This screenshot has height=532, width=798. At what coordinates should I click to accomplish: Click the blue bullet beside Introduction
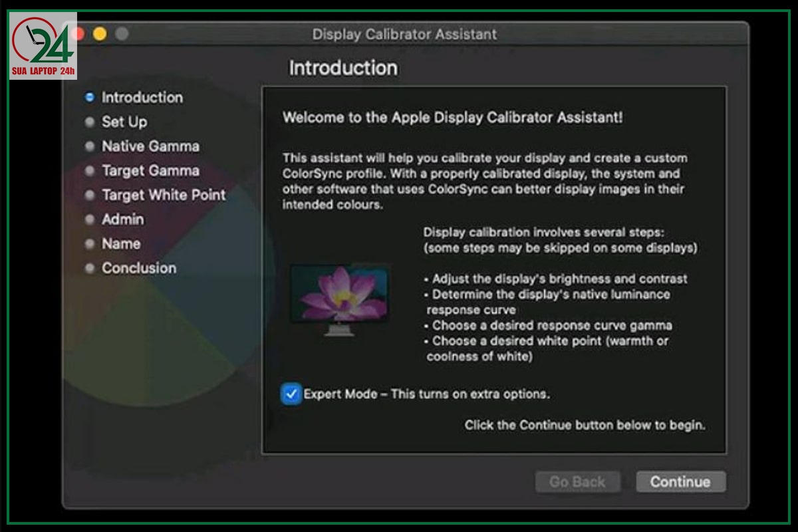click(x=90, y=98)
